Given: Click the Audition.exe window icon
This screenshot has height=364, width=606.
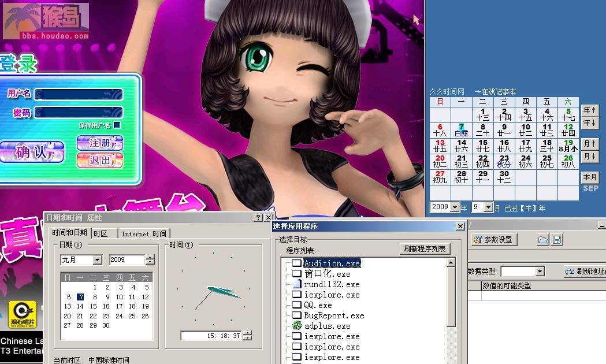Looking at the screenshot, I should [296, 263].
